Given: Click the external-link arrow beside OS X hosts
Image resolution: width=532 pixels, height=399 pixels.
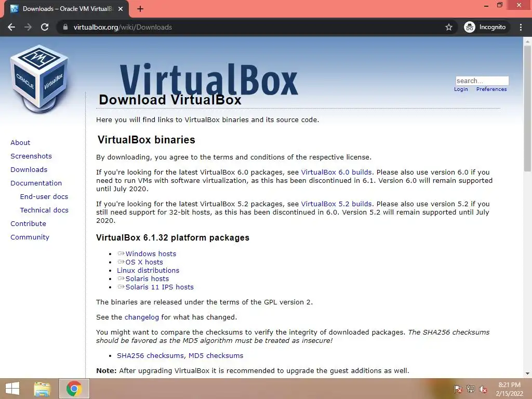Looking at the screenshot, I should tap(121, 262).
